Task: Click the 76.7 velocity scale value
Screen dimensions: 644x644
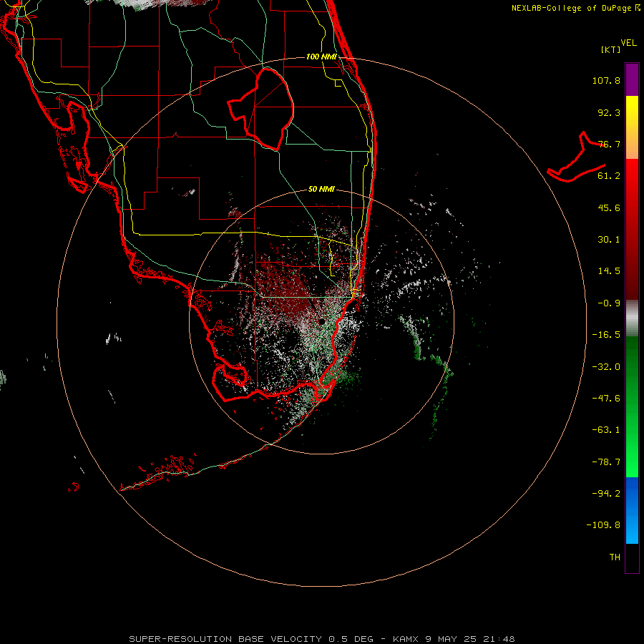Action: click(x=609, y=144)
